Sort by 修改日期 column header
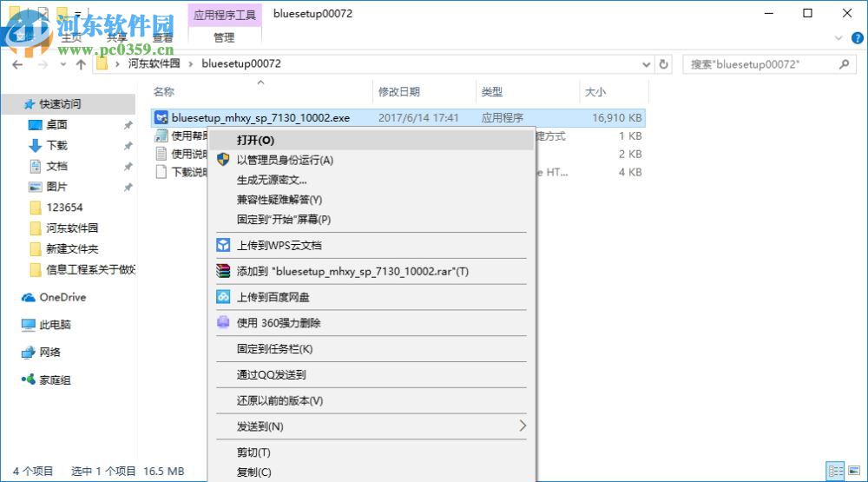 click(398, 92)
